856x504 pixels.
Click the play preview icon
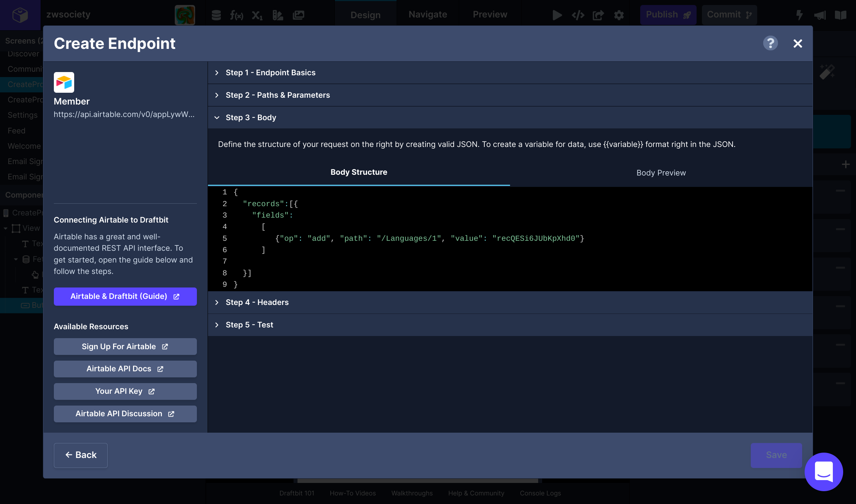[557, 15]
